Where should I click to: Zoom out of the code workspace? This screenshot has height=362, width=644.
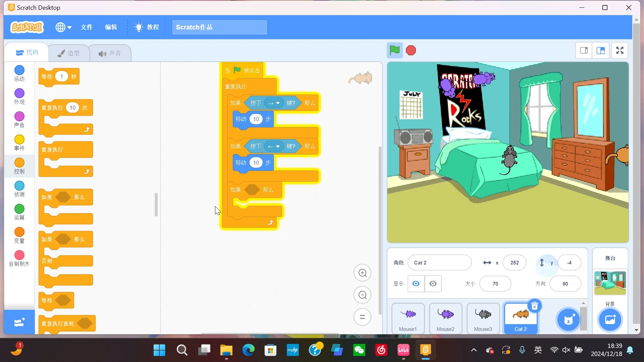coord(362,295)
